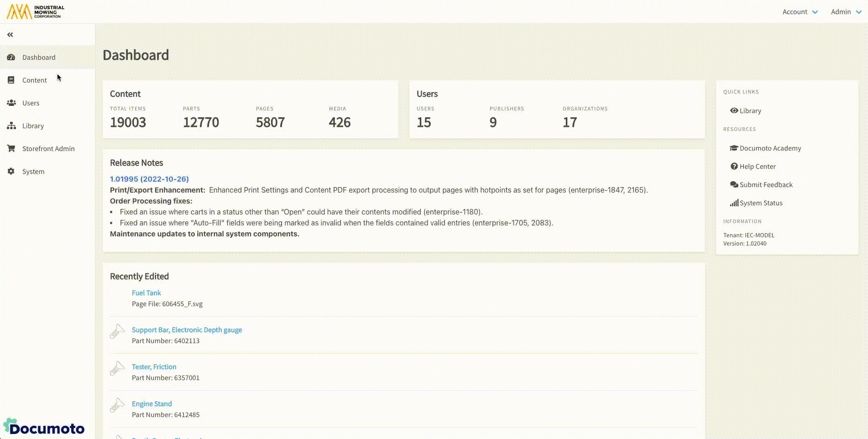
Task: Collapse the sidebar with the double-chevron icon
Action: pos(10,35)
